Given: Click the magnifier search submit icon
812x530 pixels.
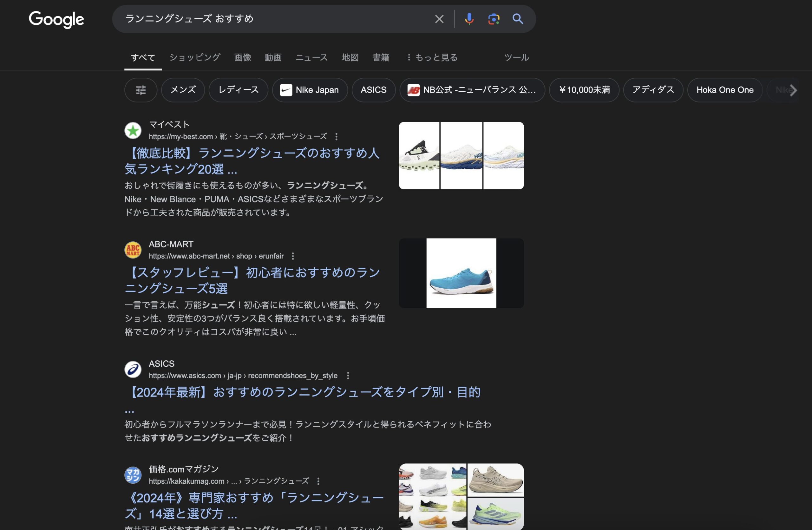Looking at the screenshot, I should (518, 19).
